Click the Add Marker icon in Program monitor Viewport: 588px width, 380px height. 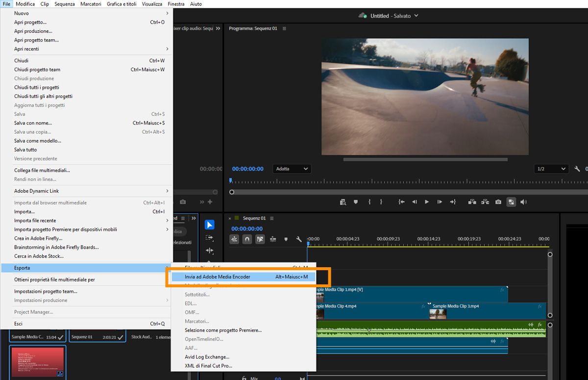[356, 202]
